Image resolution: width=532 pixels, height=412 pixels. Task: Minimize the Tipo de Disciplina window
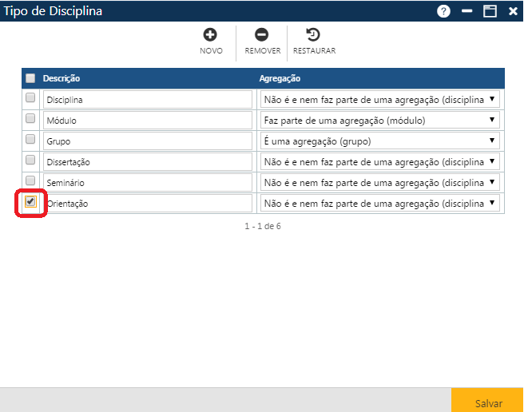tap(467, 11)
